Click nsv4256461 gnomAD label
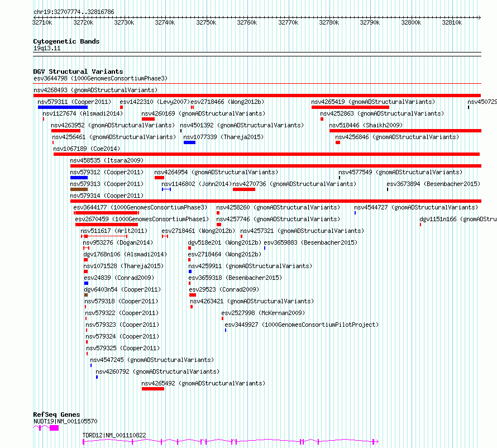The width and height of the screenshot is (497, 448). [114, 137]
